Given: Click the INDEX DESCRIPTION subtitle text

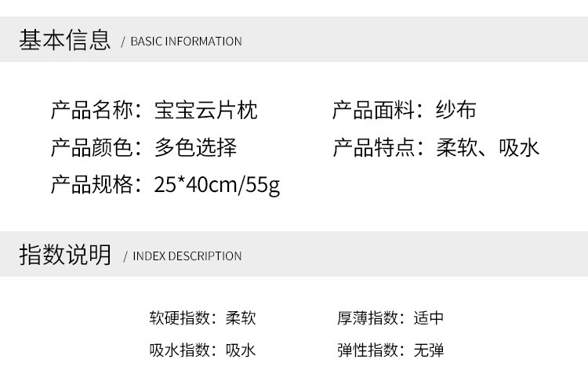Looking at the screenshot, I should [x=187, y=256].
